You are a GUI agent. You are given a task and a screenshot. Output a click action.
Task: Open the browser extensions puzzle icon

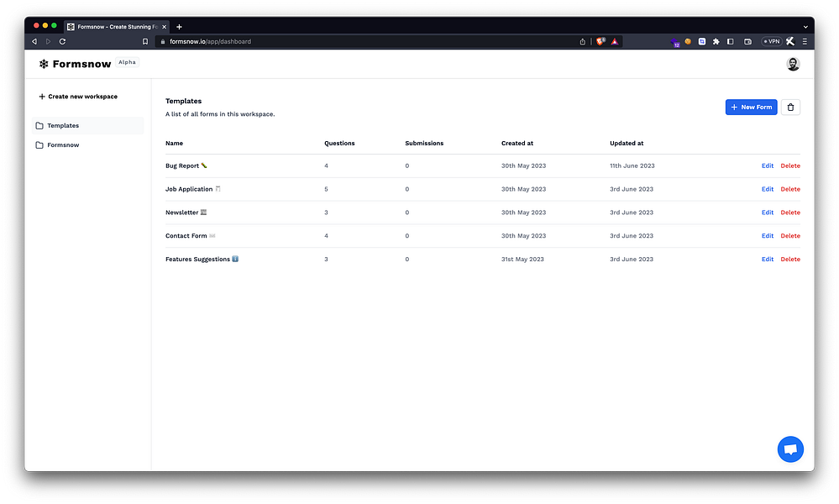click(716, 41)
